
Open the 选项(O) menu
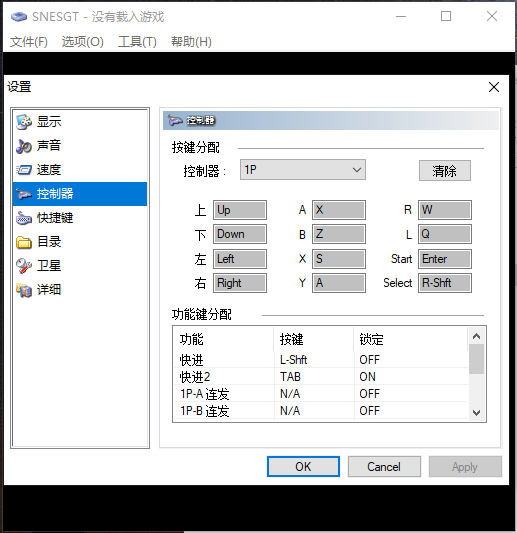83,42
